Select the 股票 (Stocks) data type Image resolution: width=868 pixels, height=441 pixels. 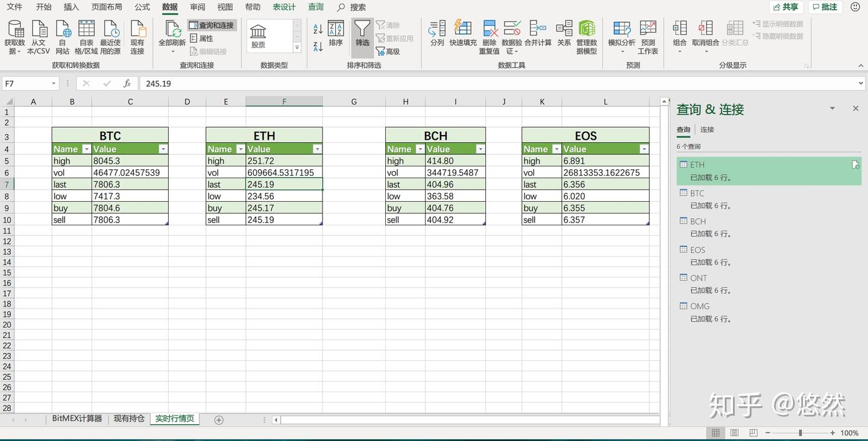(259, 36)
